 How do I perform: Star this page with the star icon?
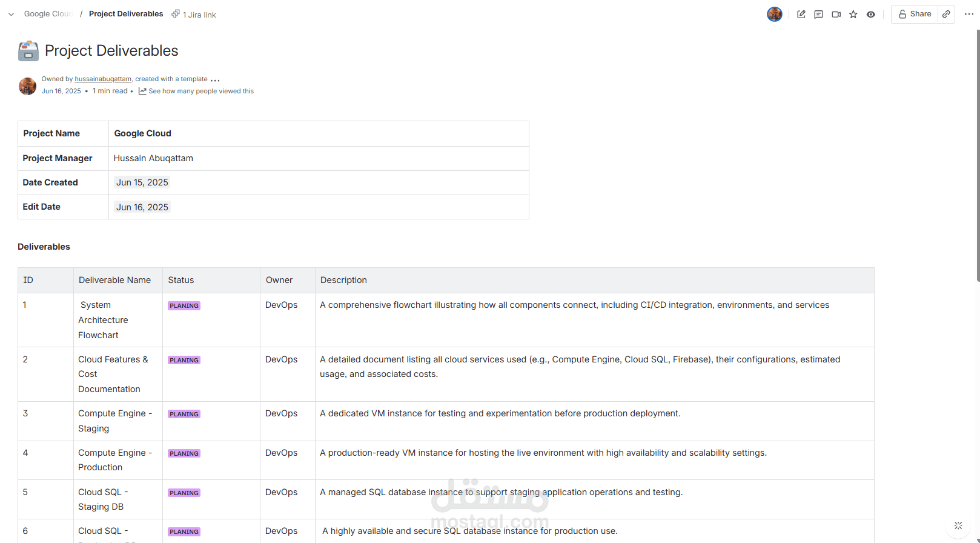tap(853, 15)
